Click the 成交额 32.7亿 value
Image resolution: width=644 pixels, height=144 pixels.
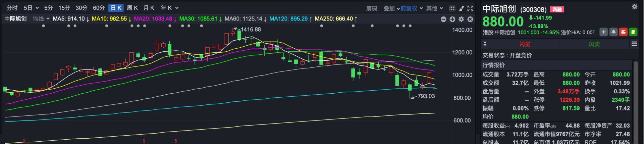pos(520,83)
